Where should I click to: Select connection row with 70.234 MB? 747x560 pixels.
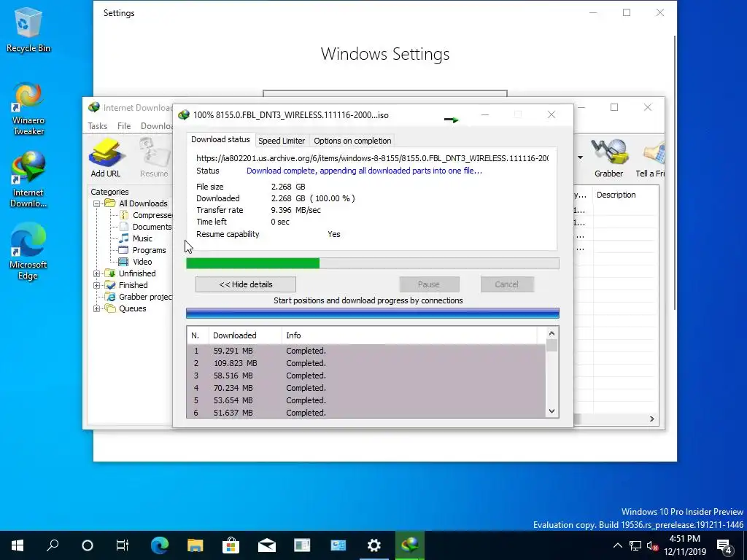366,388
